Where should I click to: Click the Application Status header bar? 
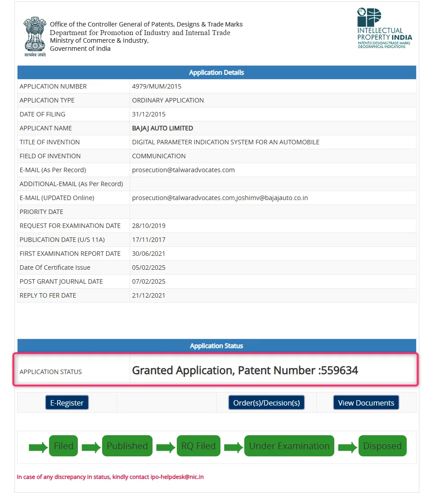click(216, 346)
